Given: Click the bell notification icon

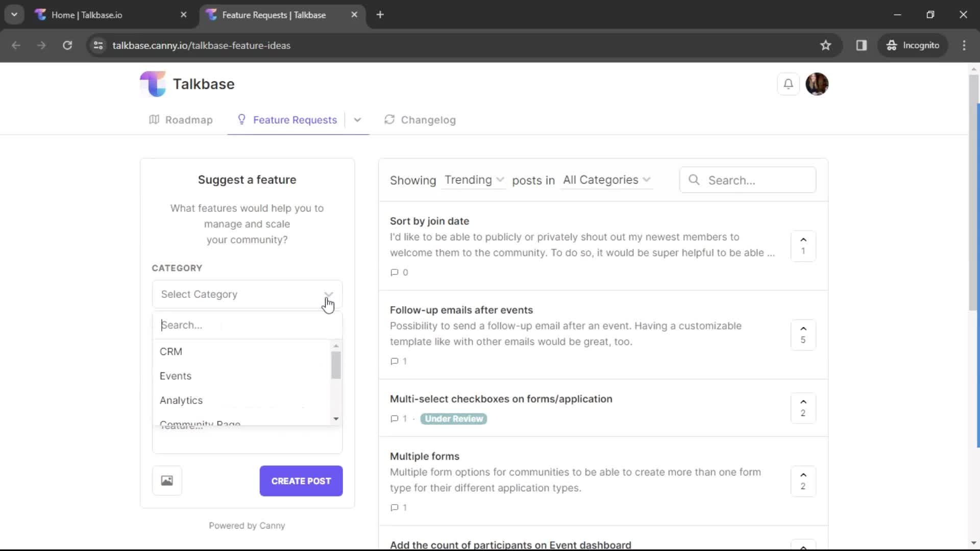Looking at the screenshot, I should click(789, 84).
